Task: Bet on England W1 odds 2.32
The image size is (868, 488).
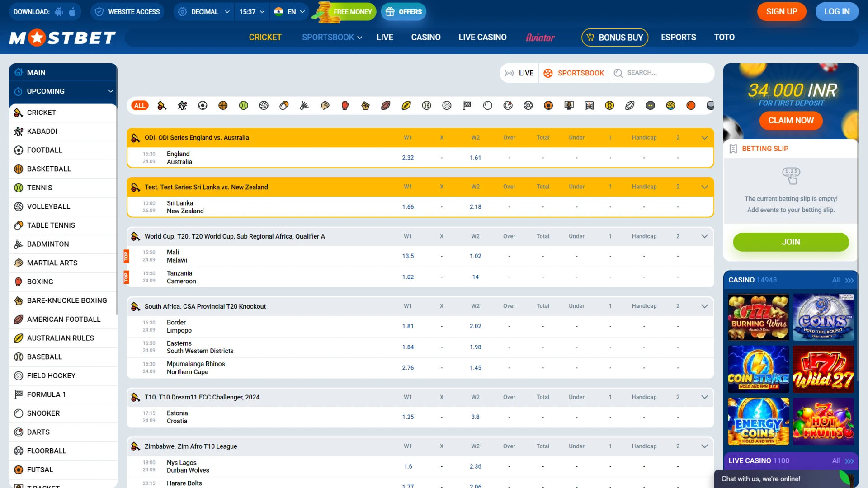Action: 408,158
